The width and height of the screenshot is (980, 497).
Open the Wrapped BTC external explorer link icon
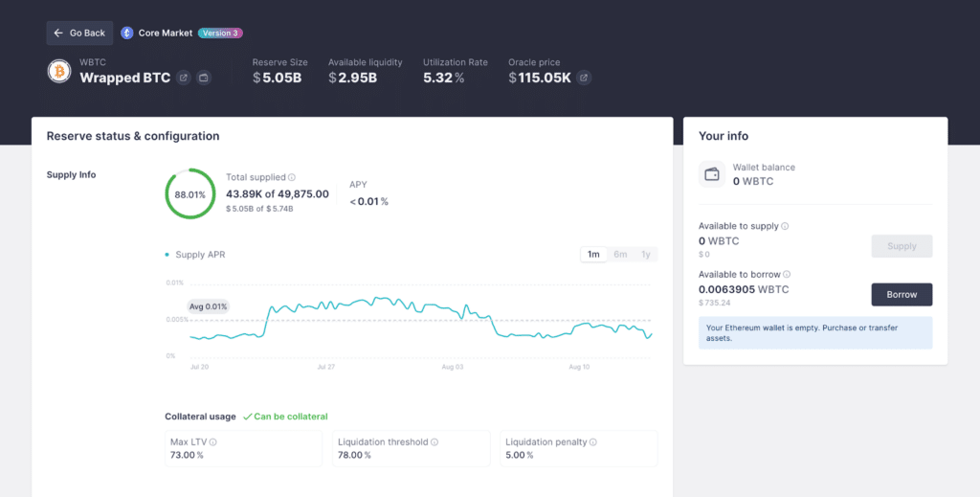(183, 78)
